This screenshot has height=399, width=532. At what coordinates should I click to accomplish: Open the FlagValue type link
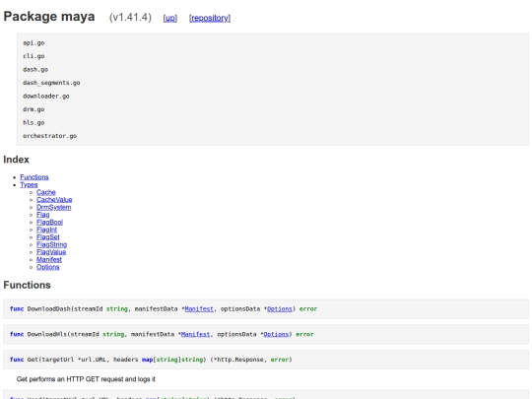[x=51, y=252]
